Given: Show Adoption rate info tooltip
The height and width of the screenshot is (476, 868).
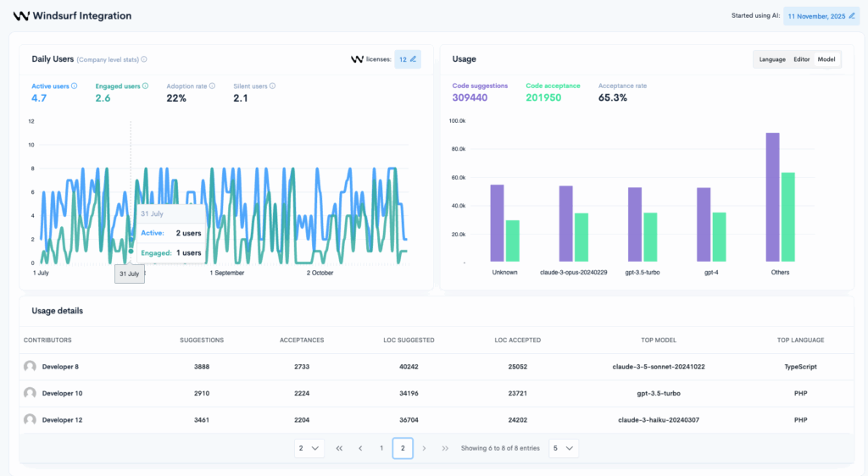Looking at the screenshot, I should (x=212, y=86).
